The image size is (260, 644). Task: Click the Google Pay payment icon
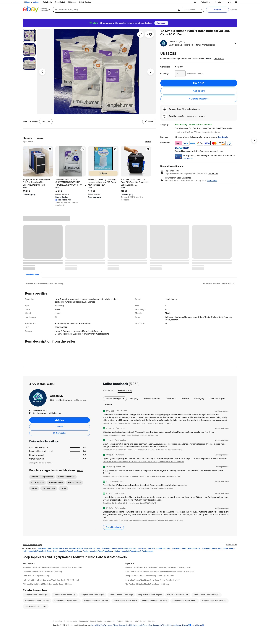(x=200, y=144)
